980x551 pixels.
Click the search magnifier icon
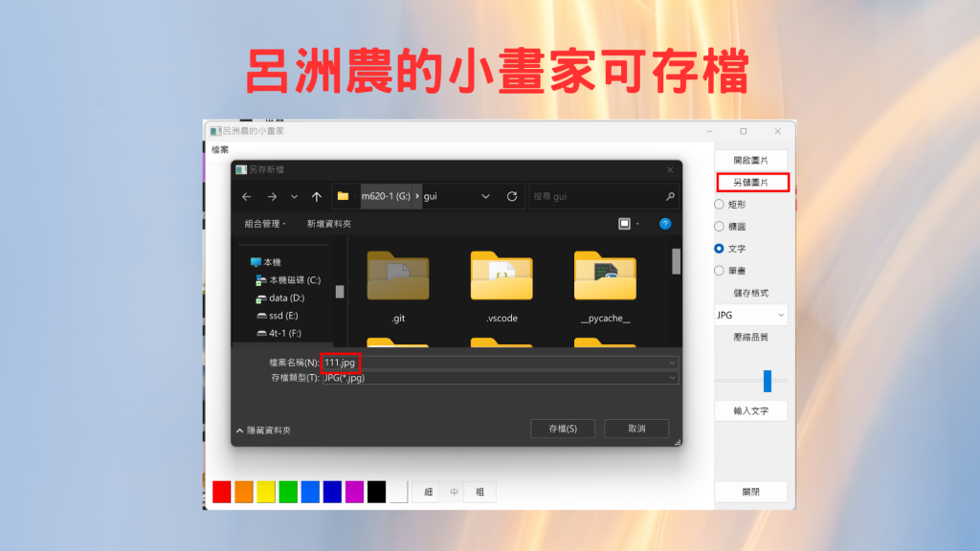tap(670, 196)
